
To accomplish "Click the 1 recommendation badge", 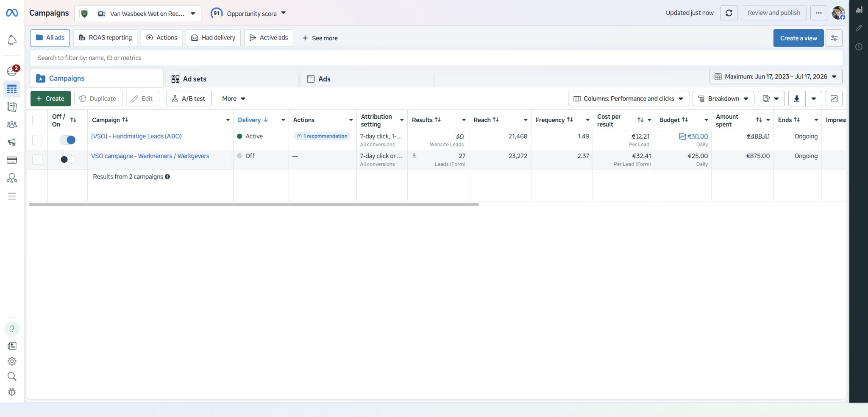I will (x=322, y=136).
